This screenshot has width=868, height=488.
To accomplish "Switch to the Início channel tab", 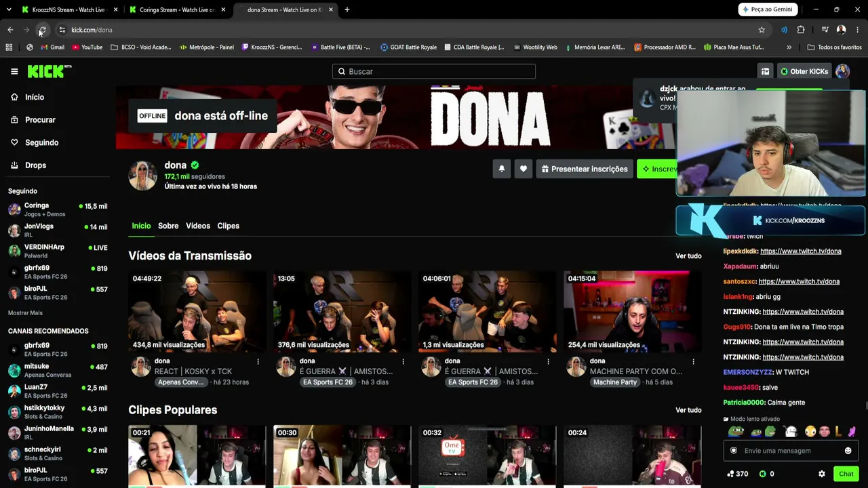I will click(x=141, y=226).
